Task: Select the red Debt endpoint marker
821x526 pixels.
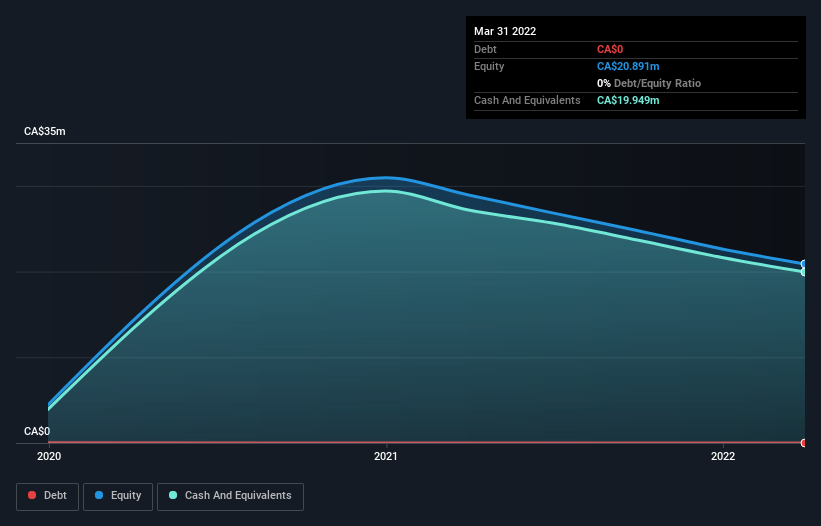Action: click(804, 443)
